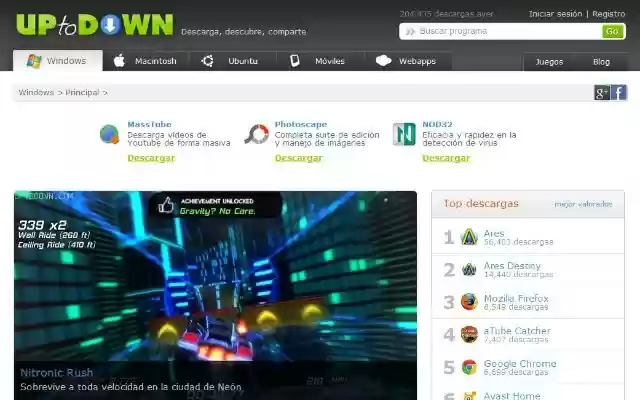This screenshot has height=400, width=640.
Task: Click the Ares icon in top downloads
Action: pyautogui.click(x=469, y=237)
